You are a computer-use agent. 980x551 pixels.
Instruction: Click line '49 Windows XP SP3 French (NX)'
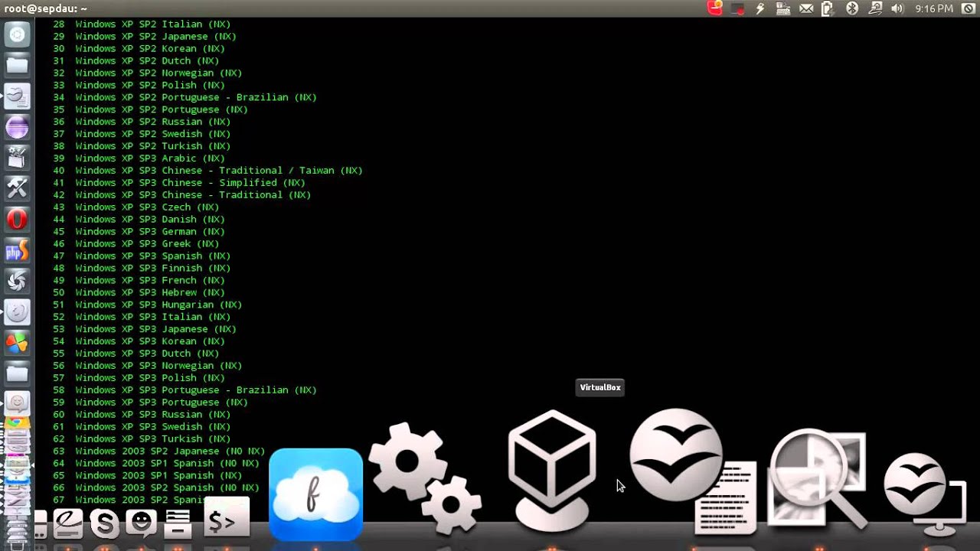pyautogui.click(x=139, y=281)
